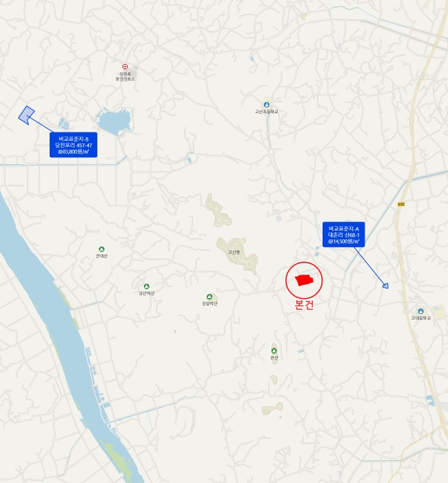The width and height of the screenshot is (448, 483).
Task: Select the 고산초등학교 school marker icon
Action: 267,105
